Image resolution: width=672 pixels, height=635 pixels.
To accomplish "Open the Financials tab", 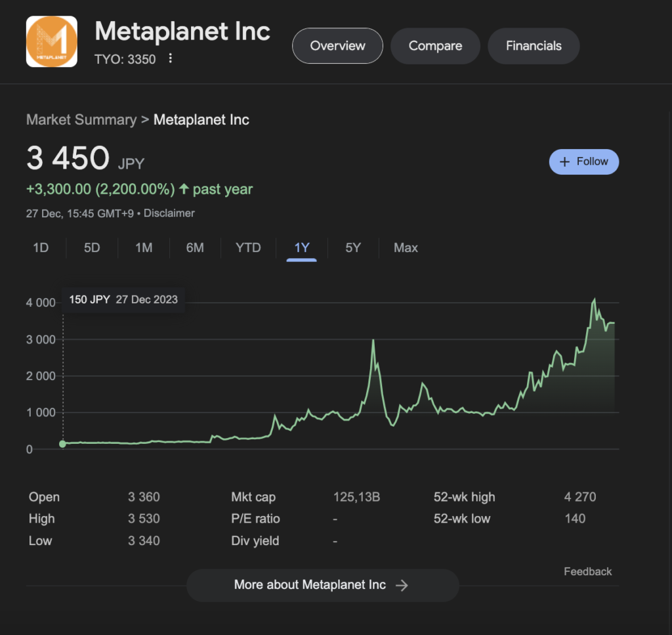I will click(534, 46).
